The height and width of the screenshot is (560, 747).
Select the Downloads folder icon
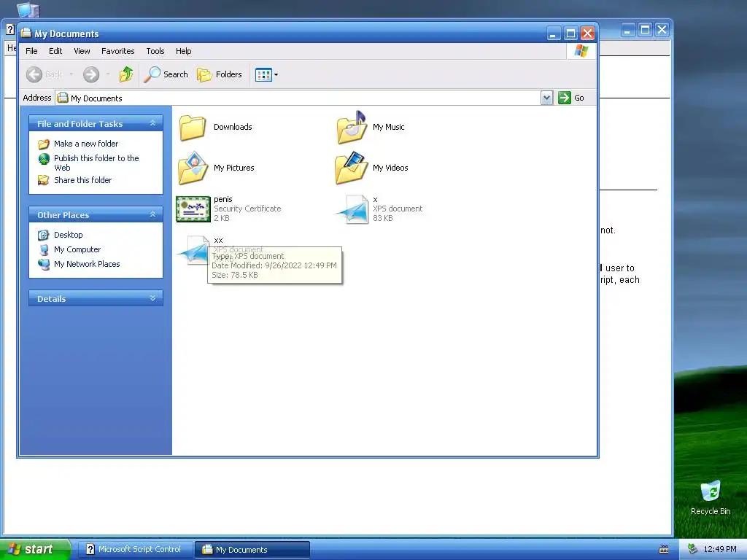coord(193,127)
